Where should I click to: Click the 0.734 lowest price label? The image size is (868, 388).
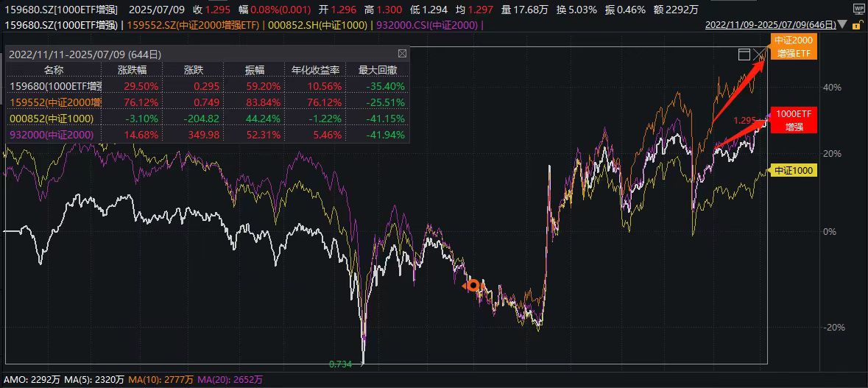tap(340, 364)
